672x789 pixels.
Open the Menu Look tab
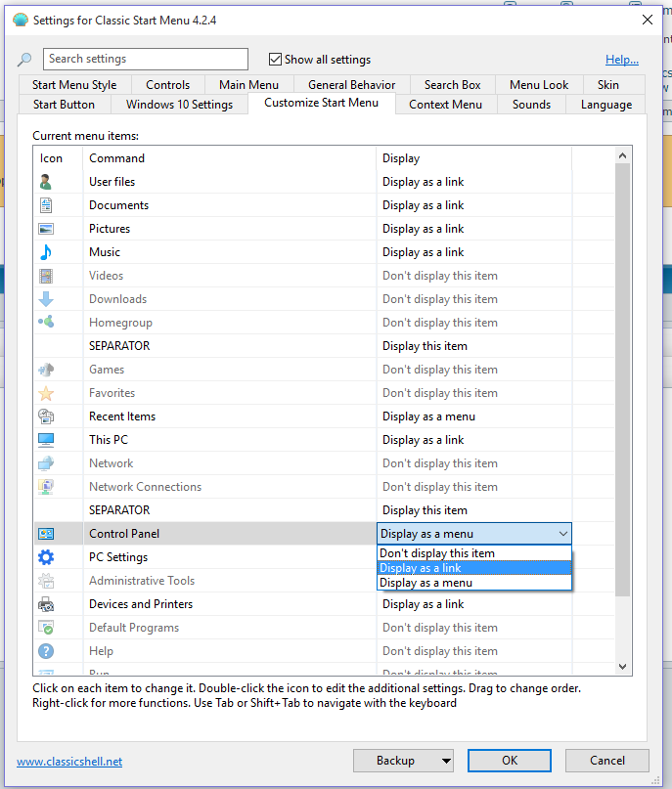pos(539,84)
